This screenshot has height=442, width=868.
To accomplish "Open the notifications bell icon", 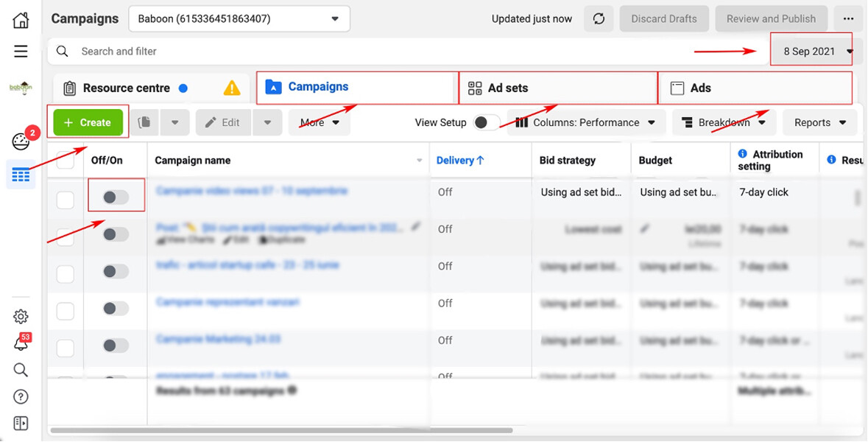I will (21, 345).
